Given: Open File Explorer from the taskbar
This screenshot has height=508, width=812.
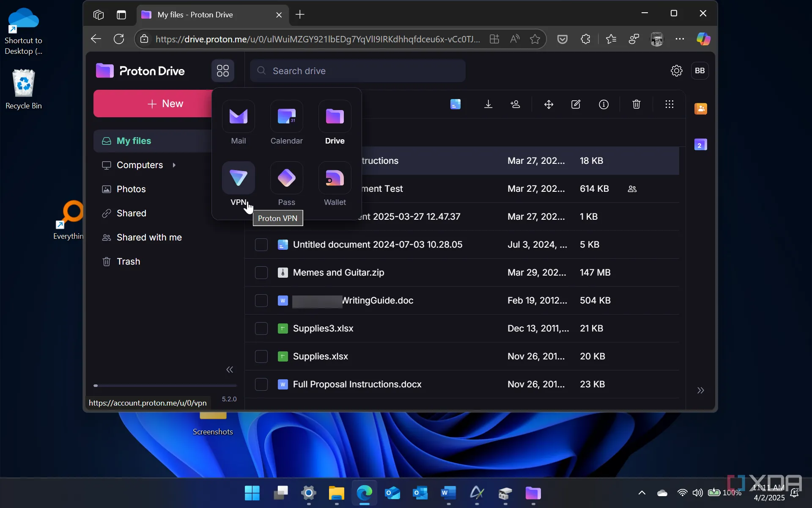Looking at the screenshot, I should click(337, 493).
